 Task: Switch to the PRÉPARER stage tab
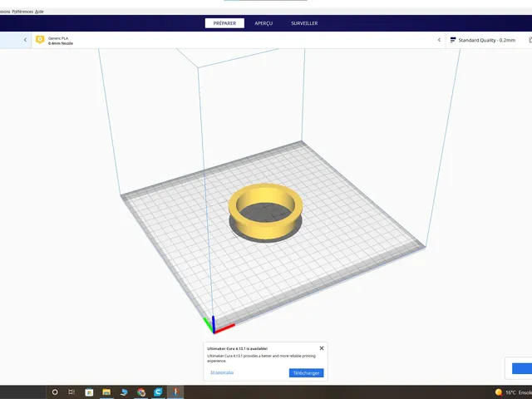tap(224, 23)
